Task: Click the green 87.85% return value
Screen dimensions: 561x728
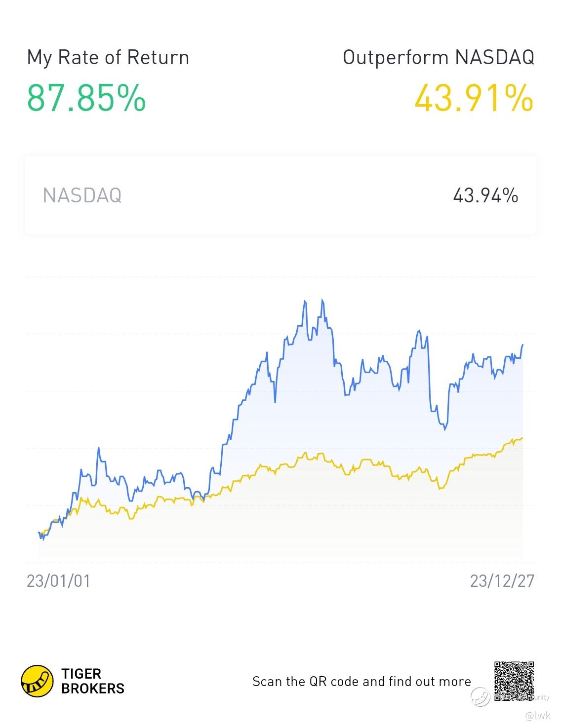Action: click(86, 98)
